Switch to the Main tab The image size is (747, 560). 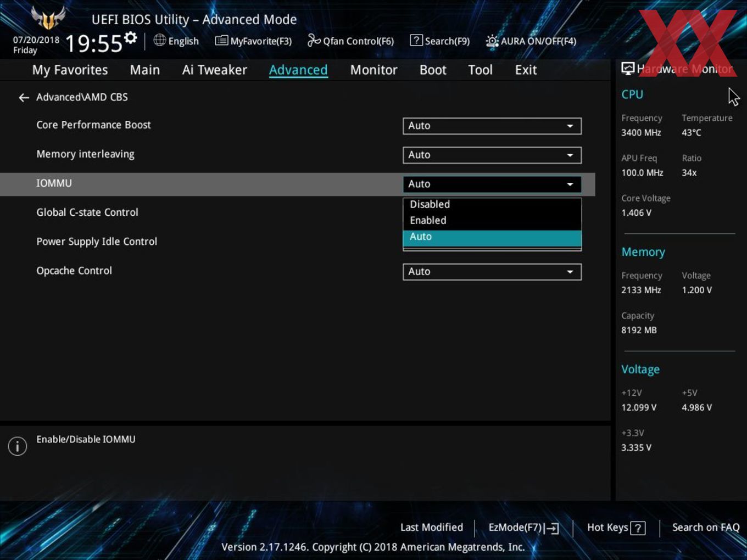click(x=145, y=70)
